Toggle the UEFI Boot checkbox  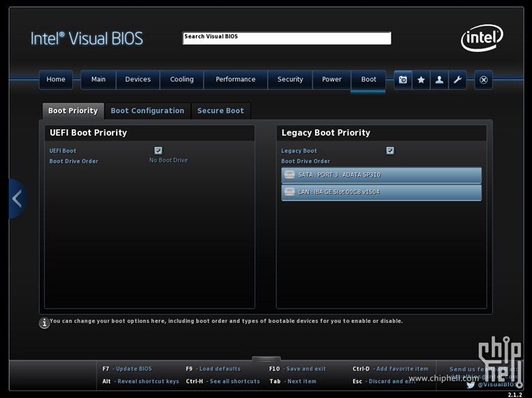pyautogui.click(x=158, y=151)
